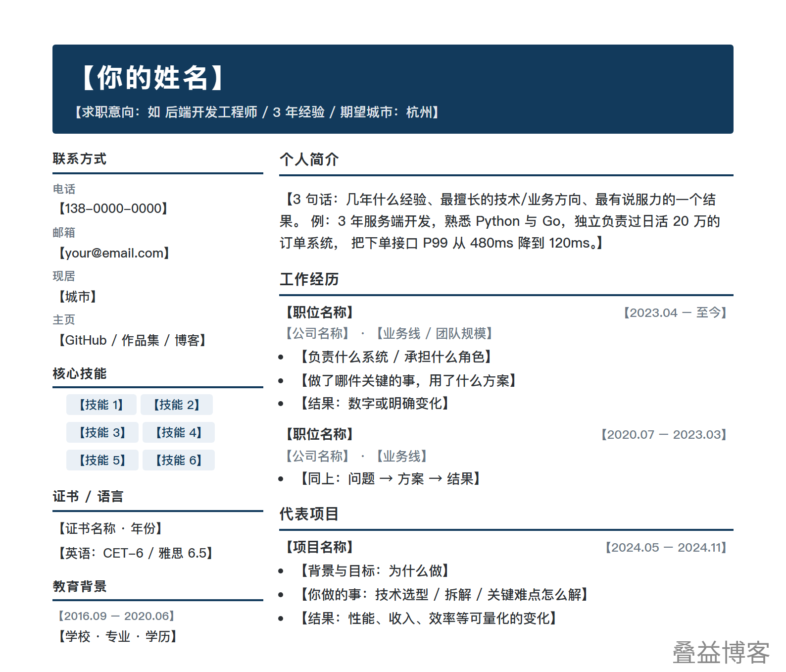The height and width of the screenshot is (672, 786).
Task: Click bullet 【结果:数字或明确变化】
Action: tap(375, 404)
